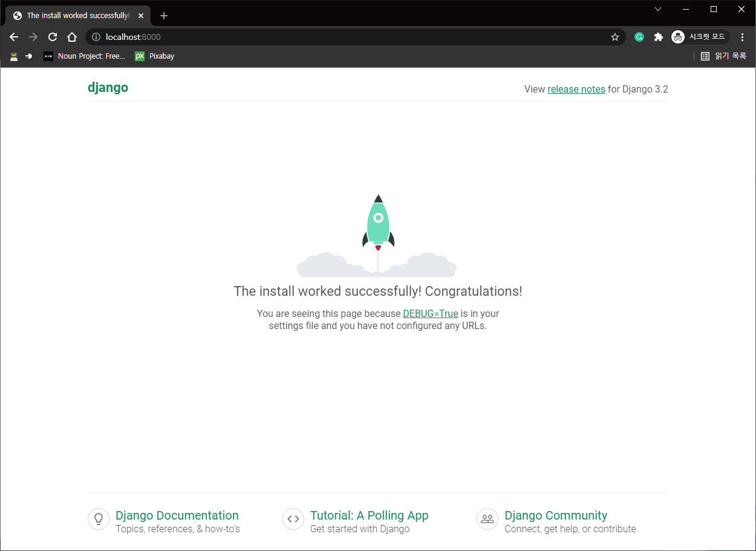Viewport: 756px width, 551px height.
Task: Click the browser home icon
Action: (72, 37)
